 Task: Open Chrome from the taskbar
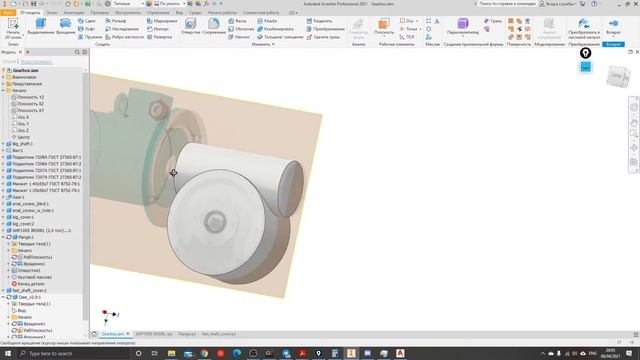[204, 353]
